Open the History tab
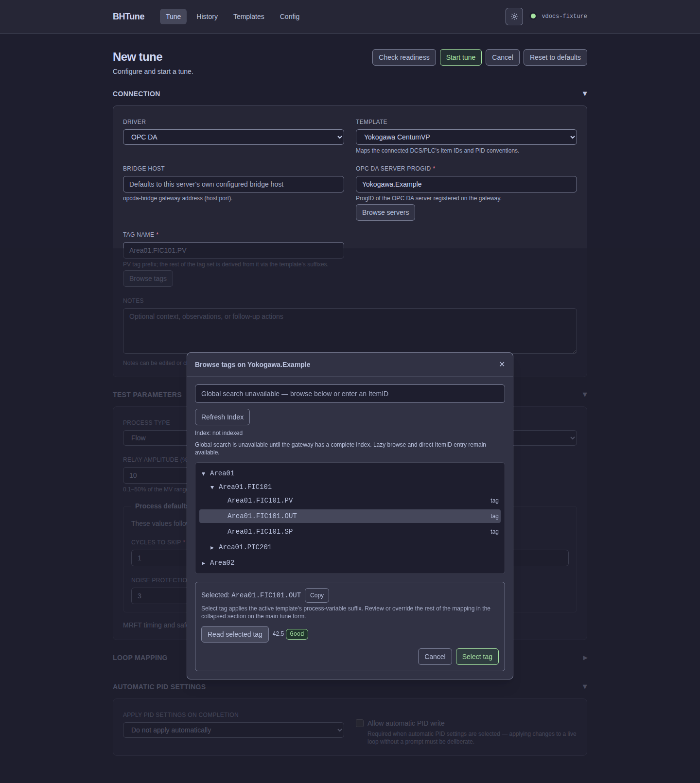The width and height of the screenshot is (700, 783). pyautogui.click(x=207, y=17)
